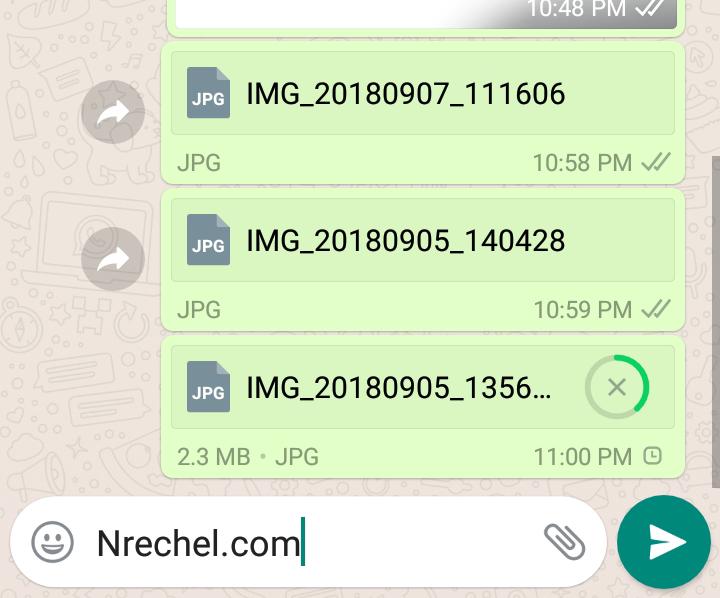Open the IMG_20180905_140428 document
The width and height of the screenshot is (720, 598).
coord(423,240)
